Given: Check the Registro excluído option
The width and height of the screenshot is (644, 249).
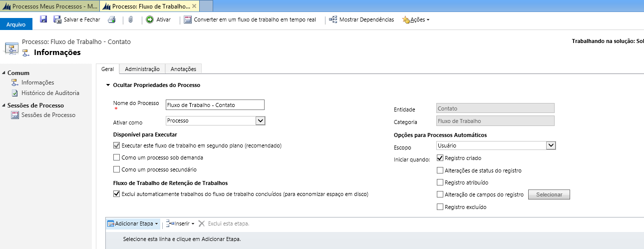Looking at the screenshot, I should pyautogui.click(x=440, y=207).
